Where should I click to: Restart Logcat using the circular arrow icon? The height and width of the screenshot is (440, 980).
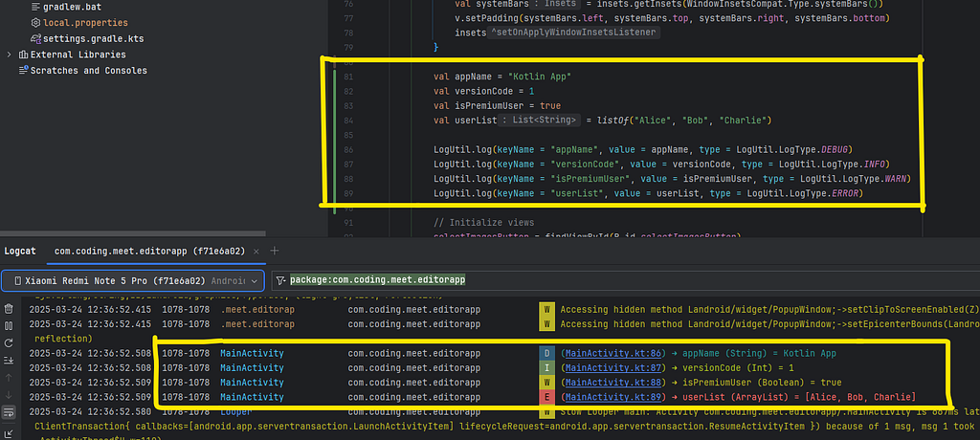point(9,343)
